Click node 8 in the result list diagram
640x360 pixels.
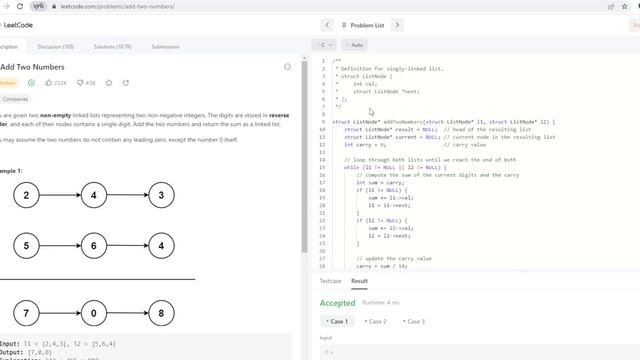(161, 313)
